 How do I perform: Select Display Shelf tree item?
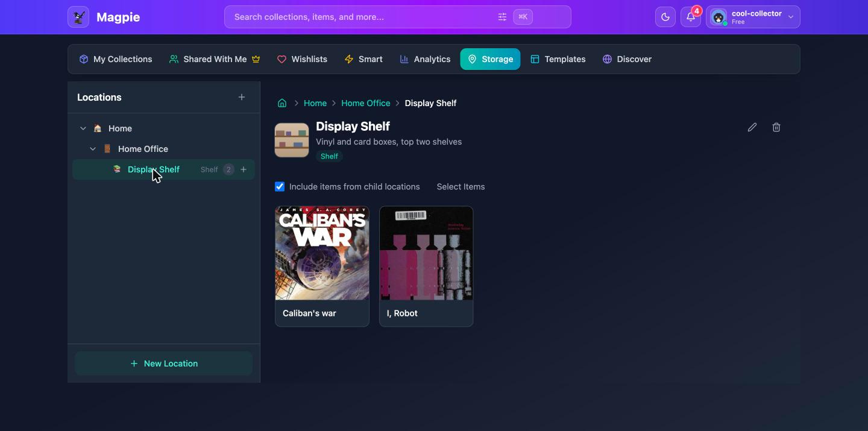163,169
